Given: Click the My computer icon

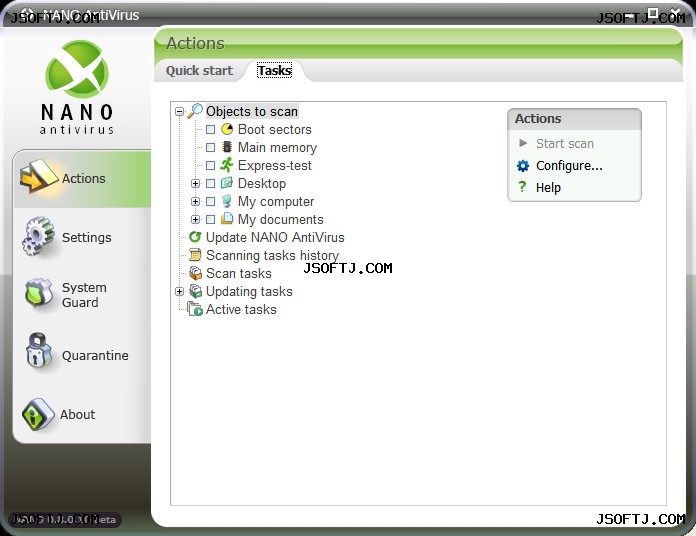Looking at the screenshot, I should (x=227, y=201).
